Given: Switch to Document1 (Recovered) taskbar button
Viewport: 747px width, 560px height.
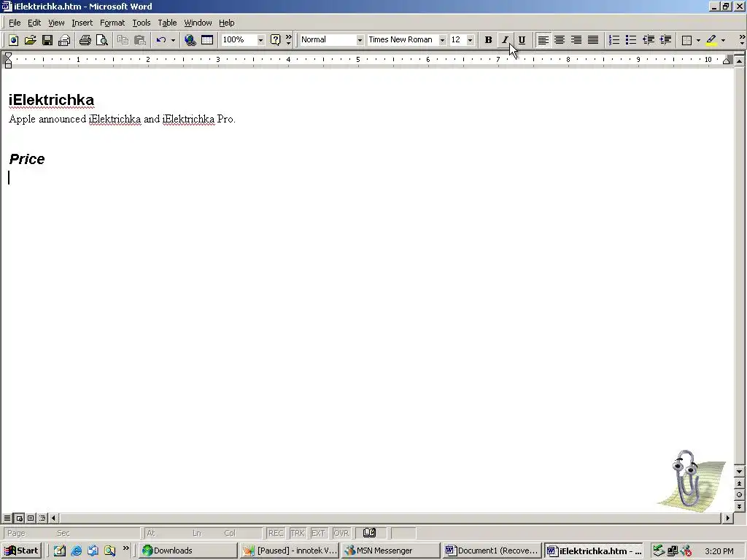Looking at the screenshot, I should (x=492, y=551).
